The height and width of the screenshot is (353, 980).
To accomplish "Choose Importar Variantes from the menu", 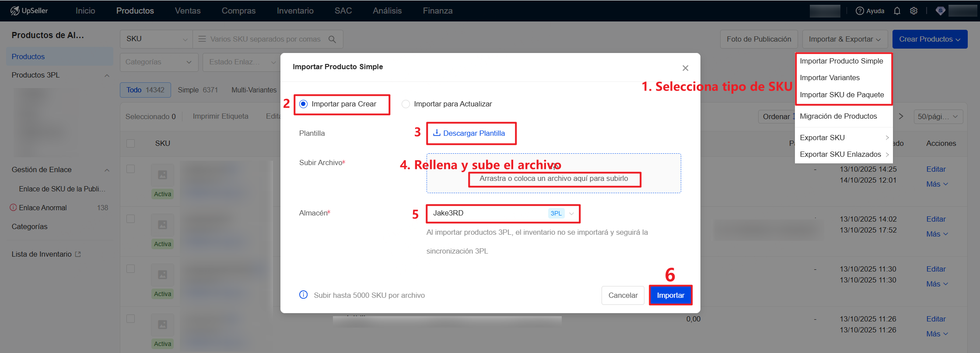I will (829, 78).
